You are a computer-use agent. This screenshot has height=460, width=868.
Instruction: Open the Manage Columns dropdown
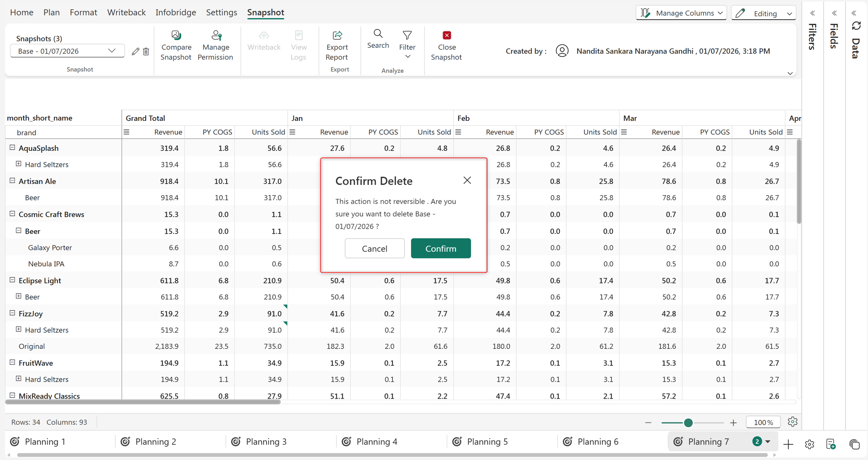coord(681,13)
